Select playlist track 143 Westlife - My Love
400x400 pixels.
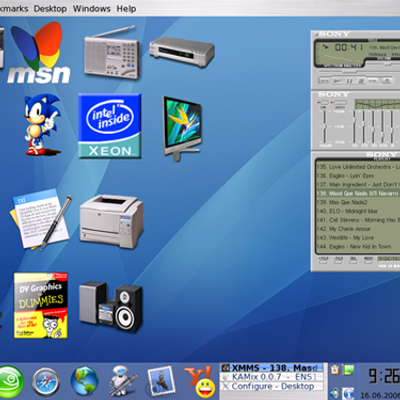pos(358,238)
